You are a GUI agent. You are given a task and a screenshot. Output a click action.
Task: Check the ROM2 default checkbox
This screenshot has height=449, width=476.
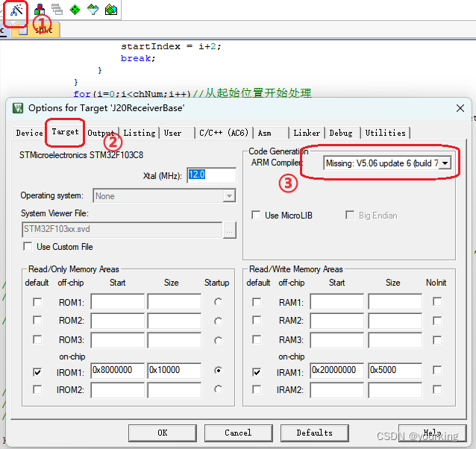37,320
